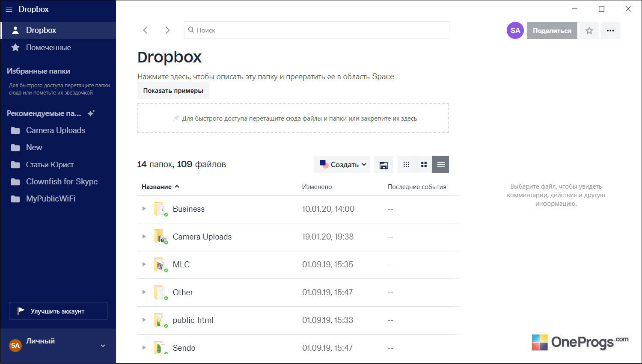Open Camera Uploads in recommended folders
The width and height of the screenshot is (642, 364).
tap(58, 130)
